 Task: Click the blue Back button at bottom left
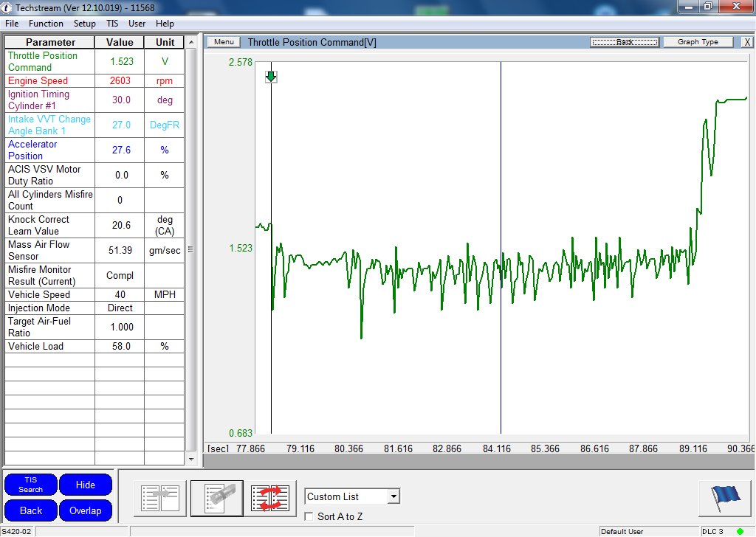[x=31, y=510]
